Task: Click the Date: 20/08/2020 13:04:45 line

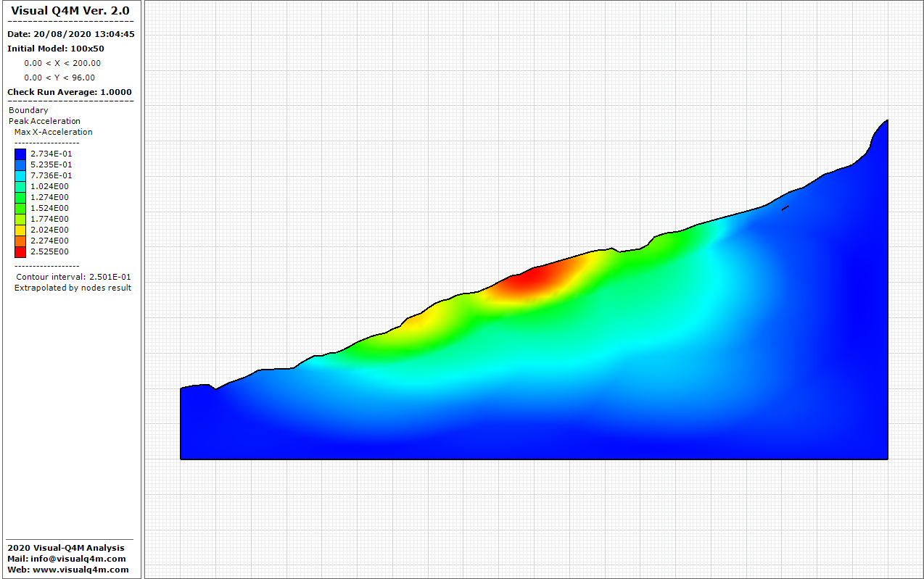Action: [x=70, y=34]
